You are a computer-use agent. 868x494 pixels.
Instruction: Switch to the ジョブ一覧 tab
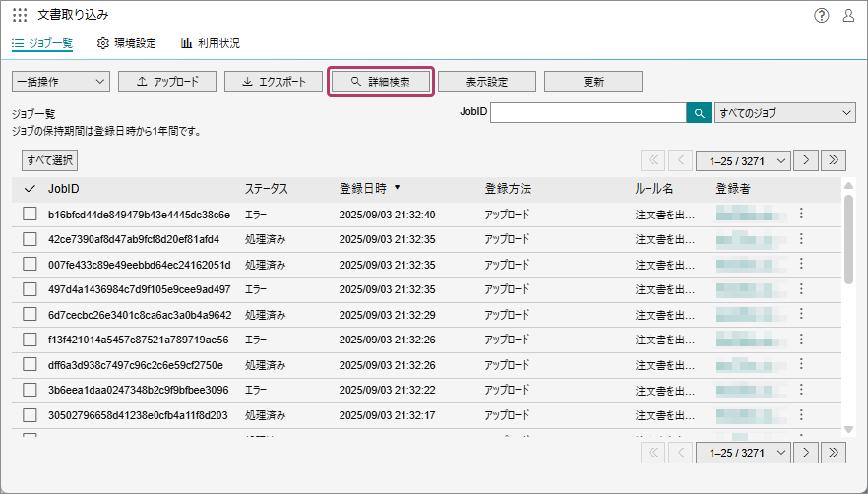pos(42,43)
